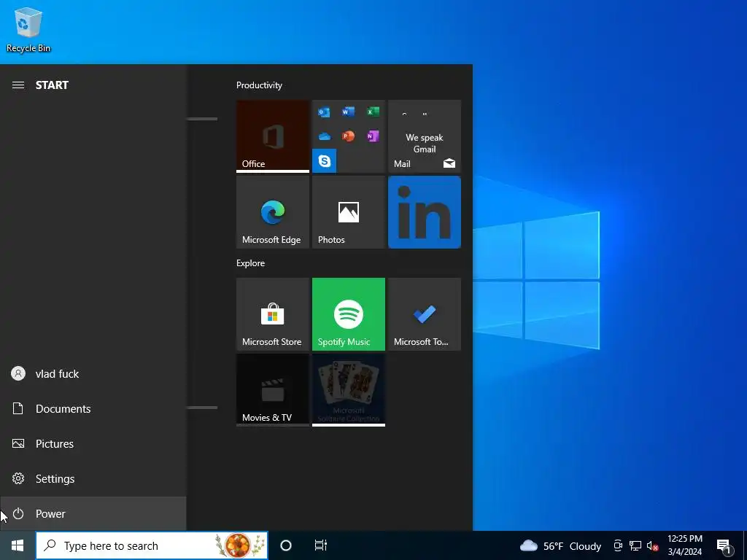
Task: Launch Skype from the Office folder tile
Action: (324, 161)
